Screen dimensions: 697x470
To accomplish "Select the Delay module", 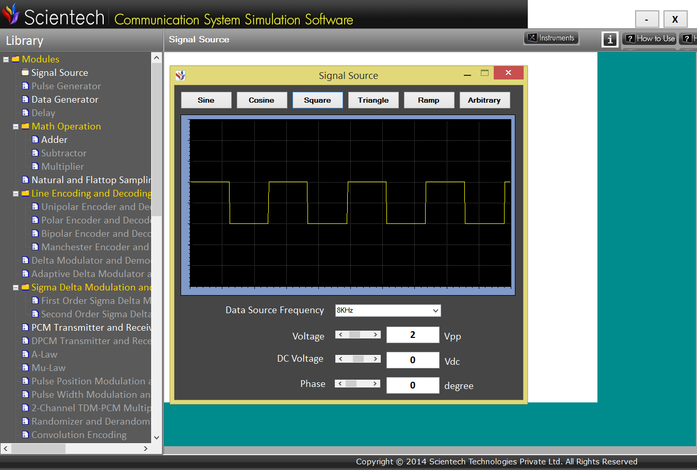I will [43, 113].
